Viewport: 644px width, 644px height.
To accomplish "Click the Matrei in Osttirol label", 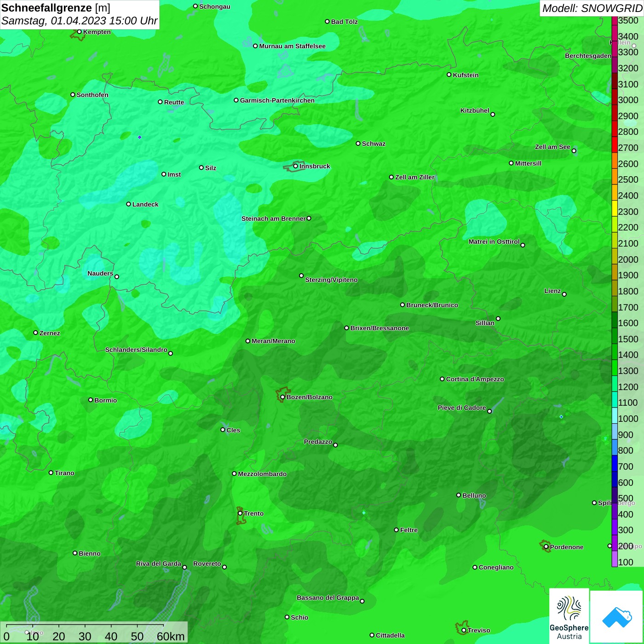I will 494,241.
